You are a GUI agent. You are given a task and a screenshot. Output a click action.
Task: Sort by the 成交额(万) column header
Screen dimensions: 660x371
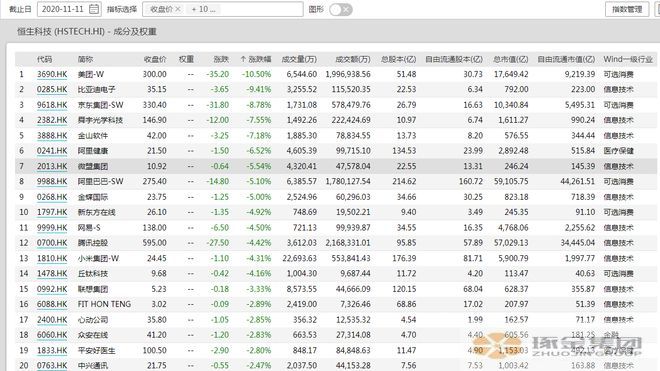click(x=353, y=59)
